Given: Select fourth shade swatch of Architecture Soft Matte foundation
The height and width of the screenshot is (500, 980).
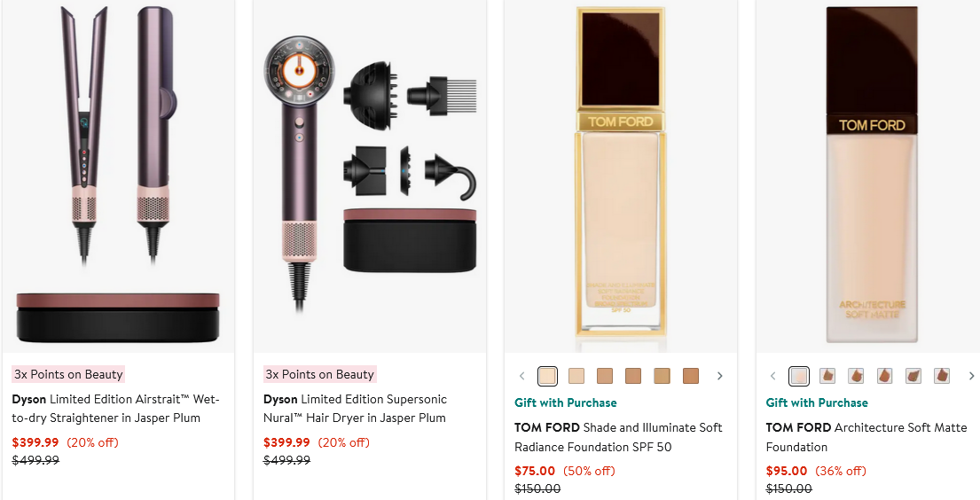Looking at the screenshot, I should point(884,376).
